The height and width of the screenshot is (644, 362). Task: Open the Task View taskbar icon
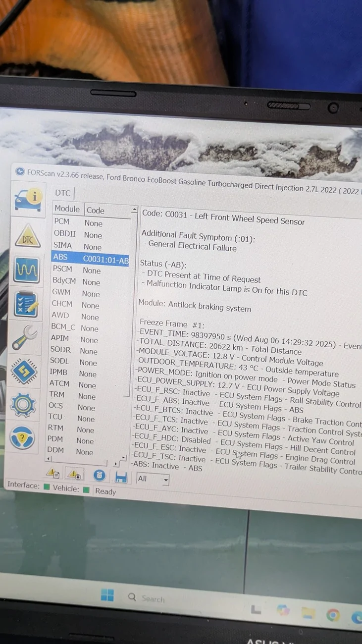256,609
